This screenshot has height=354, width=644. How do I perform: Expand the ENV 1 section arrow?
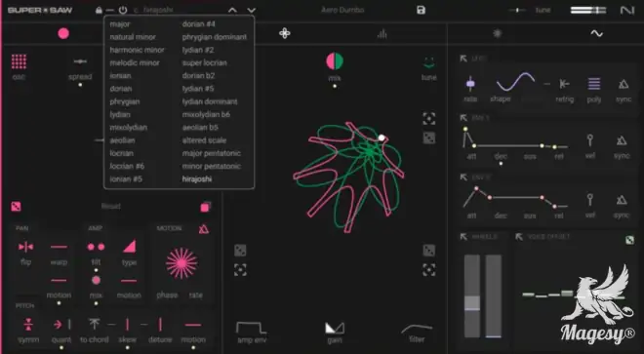tap(463, 118)
